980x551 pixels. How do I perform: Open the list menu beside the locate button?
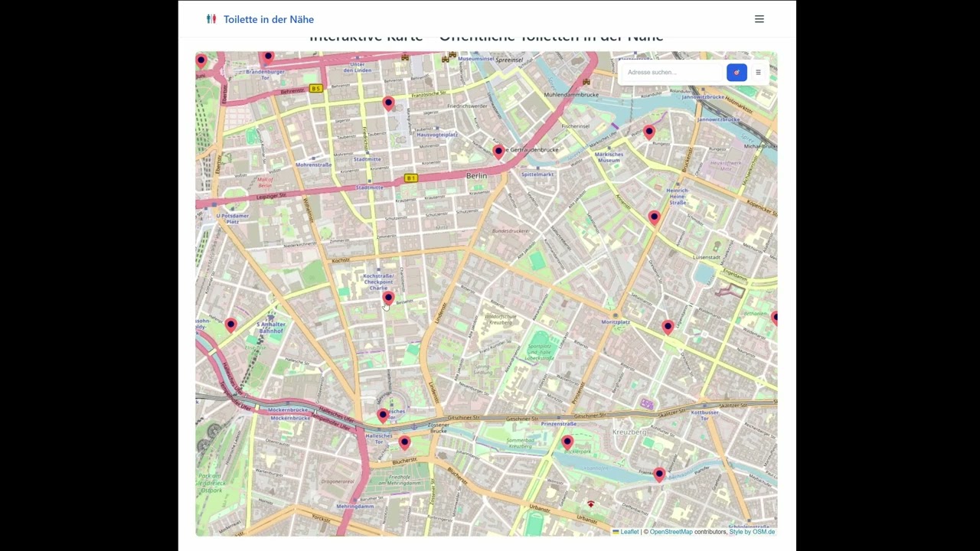pos(758,72)
